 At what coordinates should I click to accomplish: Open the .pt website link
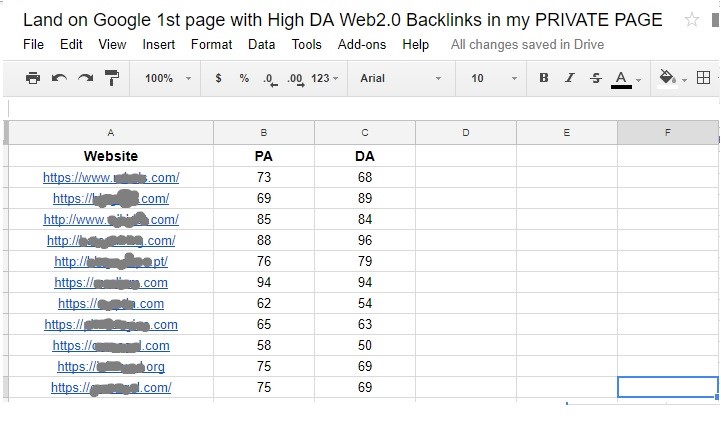point(111,262)
